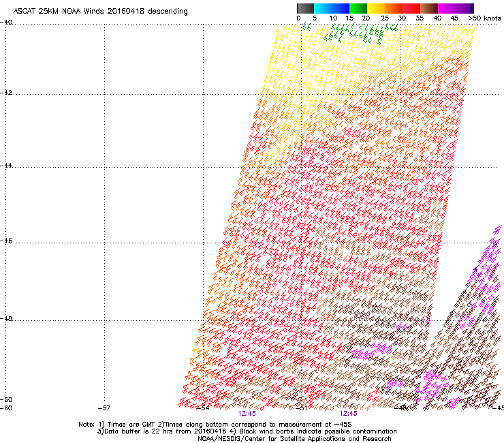Viewport: 504px width, 443px height.
Task: Click the '-54' longitude axis label
Action: (202, 408)
